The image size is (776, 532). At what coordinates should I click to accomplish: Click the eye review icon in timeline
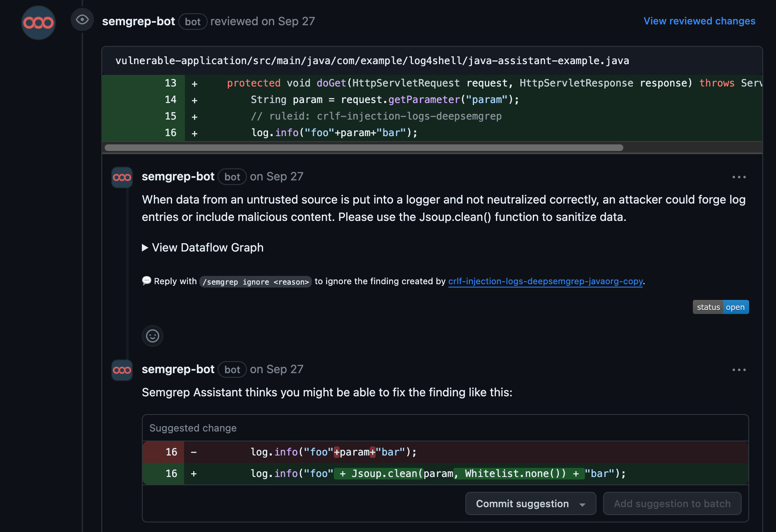[x=82, y=19]
